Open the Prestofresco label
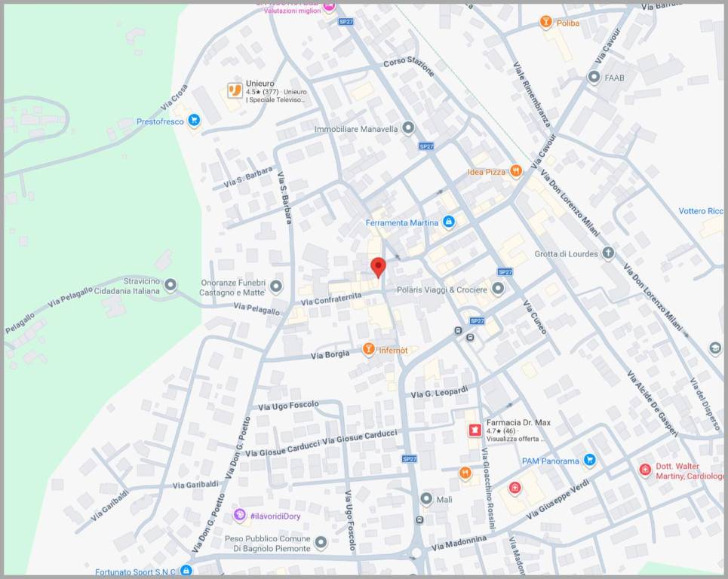This screenshot has width=728, height=579. (160, 121)
